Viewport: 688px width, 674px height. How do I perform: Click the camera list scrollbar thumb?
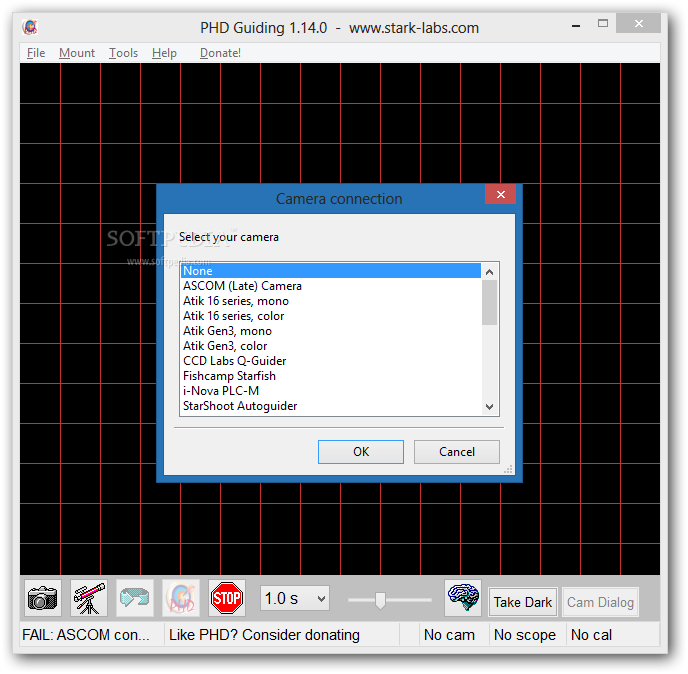coord(490,302)
